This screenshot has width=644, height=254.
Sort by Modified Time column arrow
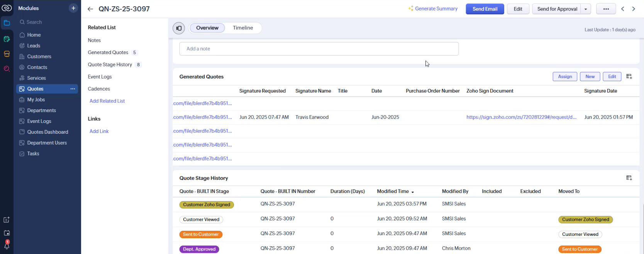click(x=413, y=192)
